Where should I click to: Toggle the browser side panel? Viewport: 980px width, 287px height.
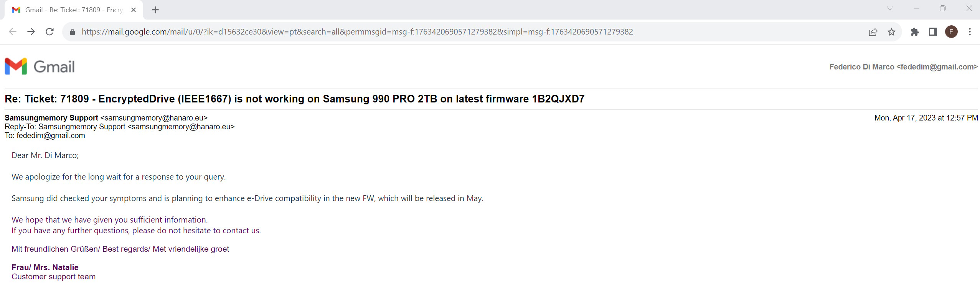[x=933, y=32]
